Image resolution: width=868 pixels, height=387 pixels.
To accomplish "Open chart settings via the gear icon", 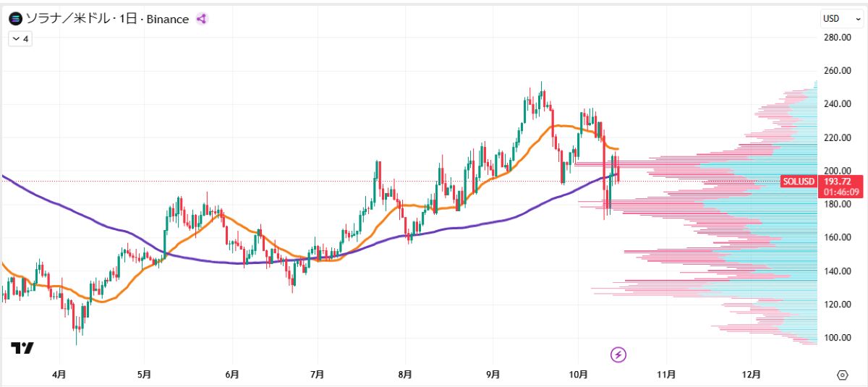I will [842, 375].
